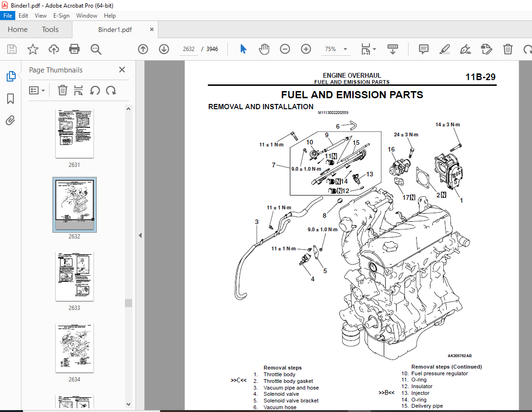Select page 2633 thumbnail

tap(75, 276)
